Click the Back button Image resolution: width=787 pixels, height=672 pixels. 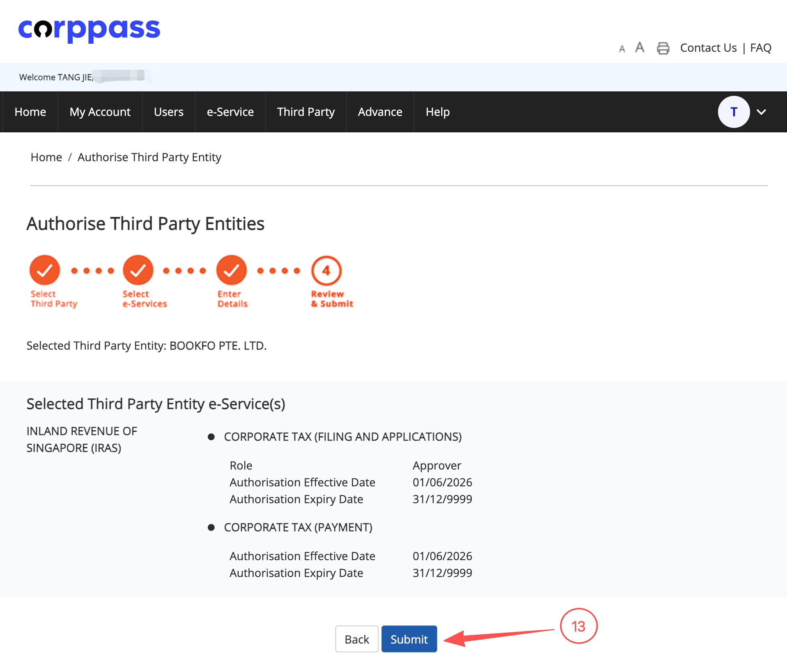[357, 639]
